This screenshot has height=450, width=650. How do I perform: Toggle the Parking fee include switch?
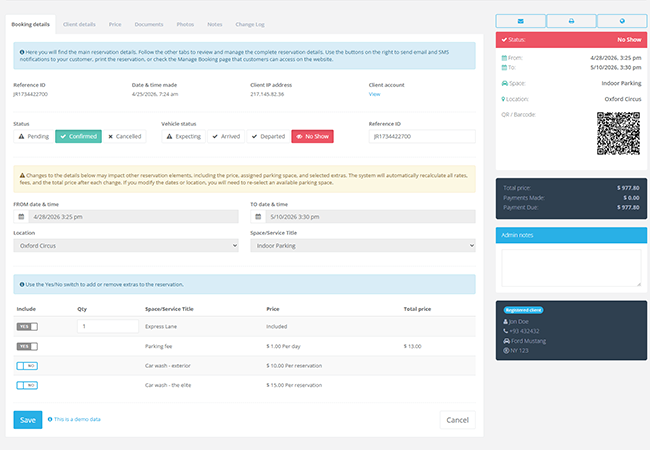[27, 346]
